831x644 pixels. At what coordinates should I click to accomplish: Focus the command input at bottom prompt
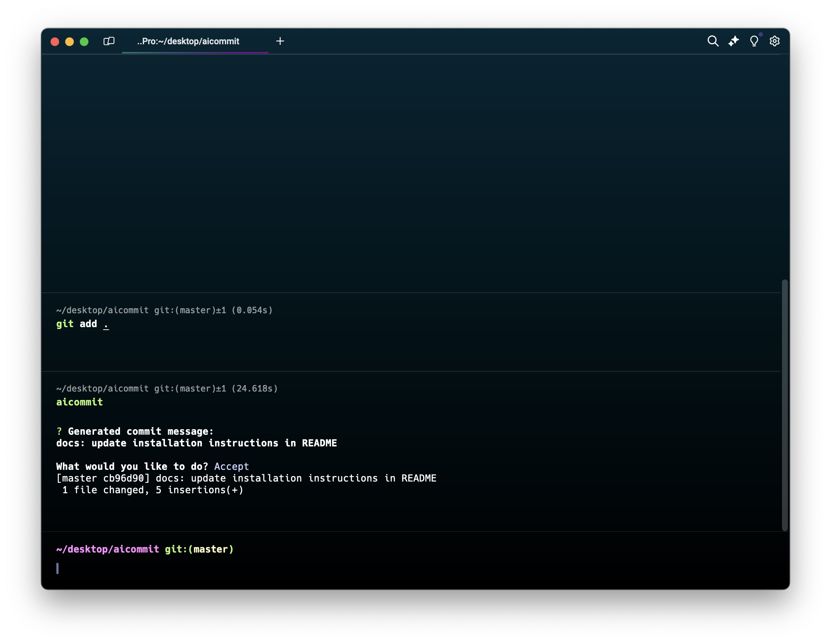tap(415, 568)
